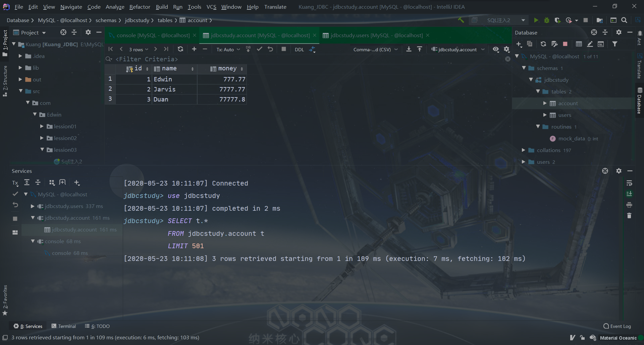This screenshot has height=345, width=644.
Task: Submit changes with DB upload arrow icon
Action: click(248, 49)
